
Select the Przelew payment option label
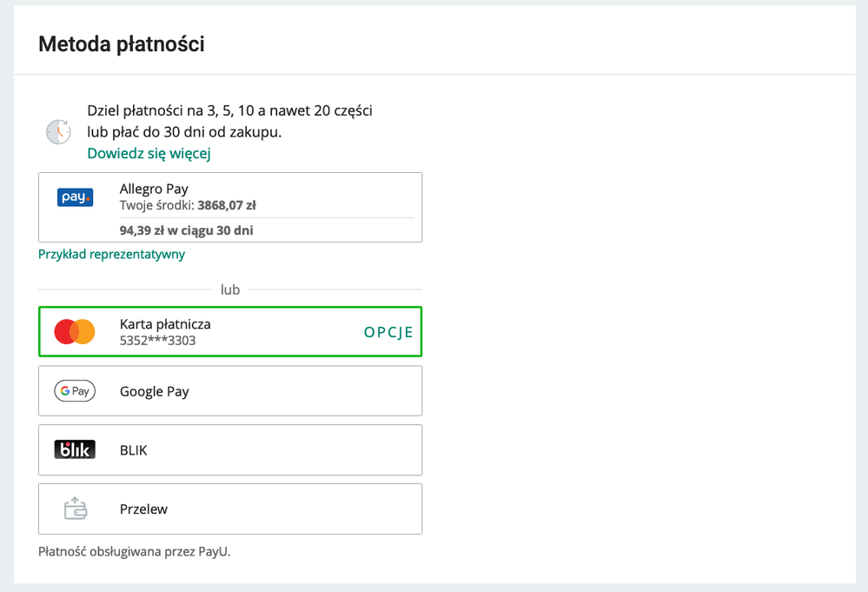point(144,509)
